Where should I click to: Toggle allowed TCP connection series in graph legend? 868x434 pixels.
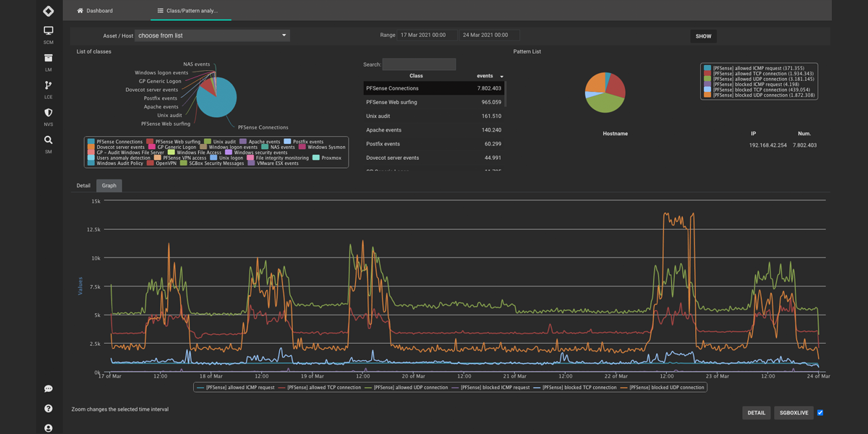323,388
